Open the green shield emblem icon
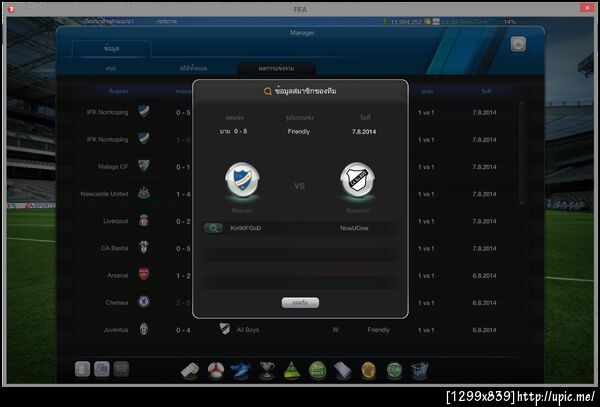The image size is (600, 407). (394, 370)
